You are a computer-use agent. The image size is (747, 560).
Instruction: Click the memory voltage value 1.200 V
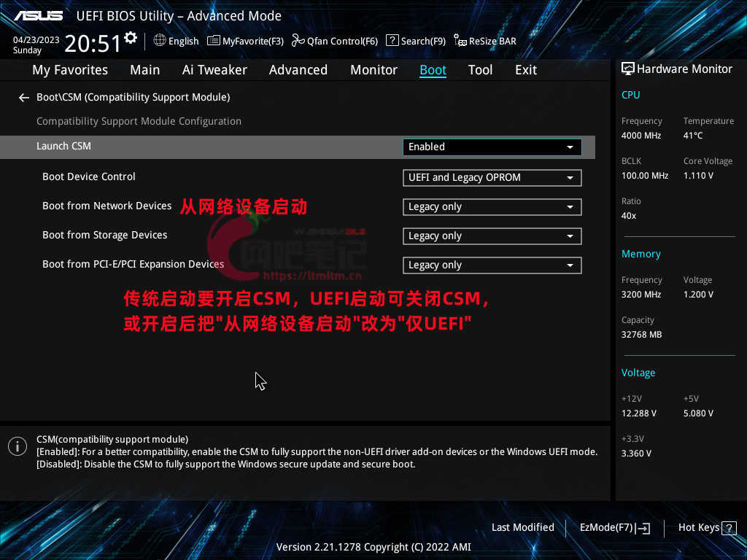pos(698,295)
